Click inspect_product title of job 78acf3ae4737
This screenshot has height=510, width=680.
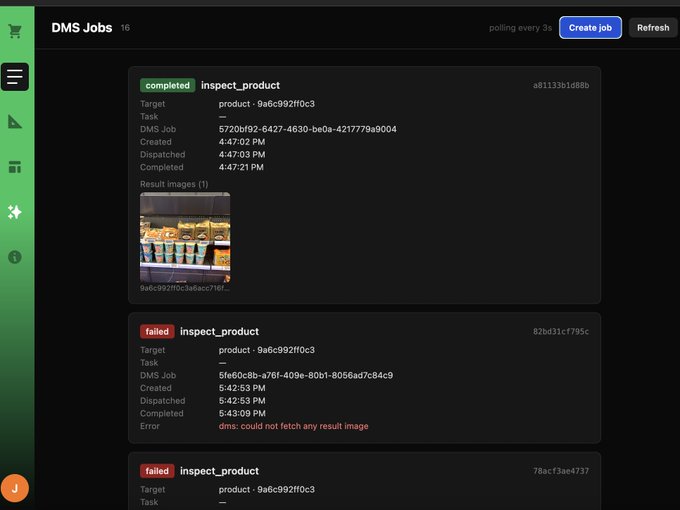pos(219,471)
